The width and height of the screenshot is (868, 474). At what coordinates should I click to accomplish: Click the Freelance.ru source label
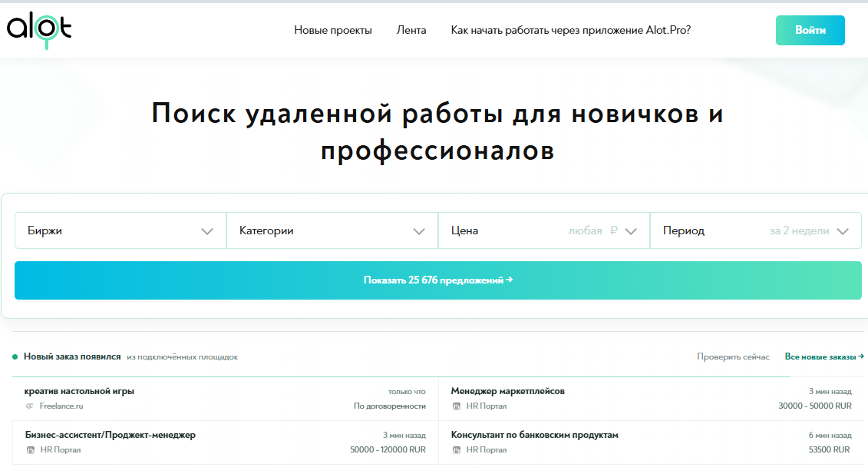tap(61, 406)
